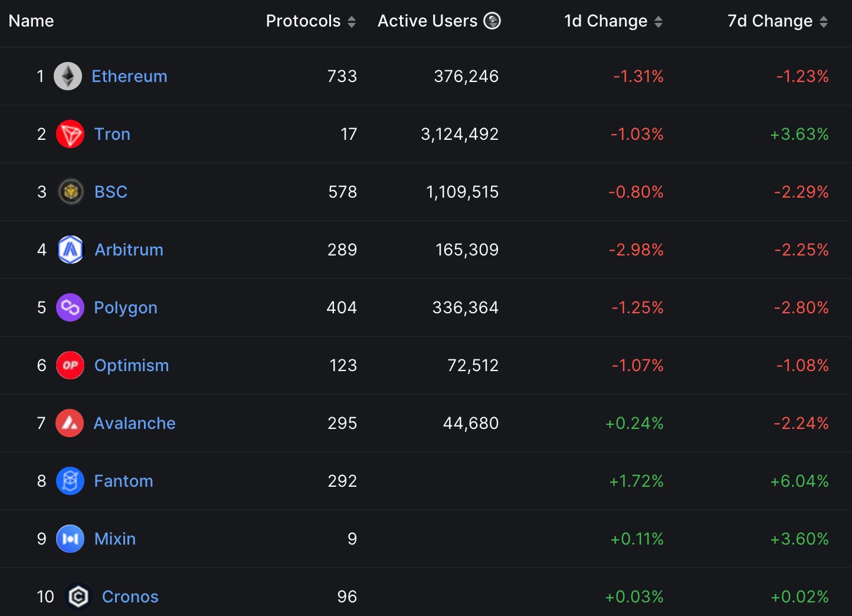Select Arbitrum's protocols count 289

pos(342,250)
